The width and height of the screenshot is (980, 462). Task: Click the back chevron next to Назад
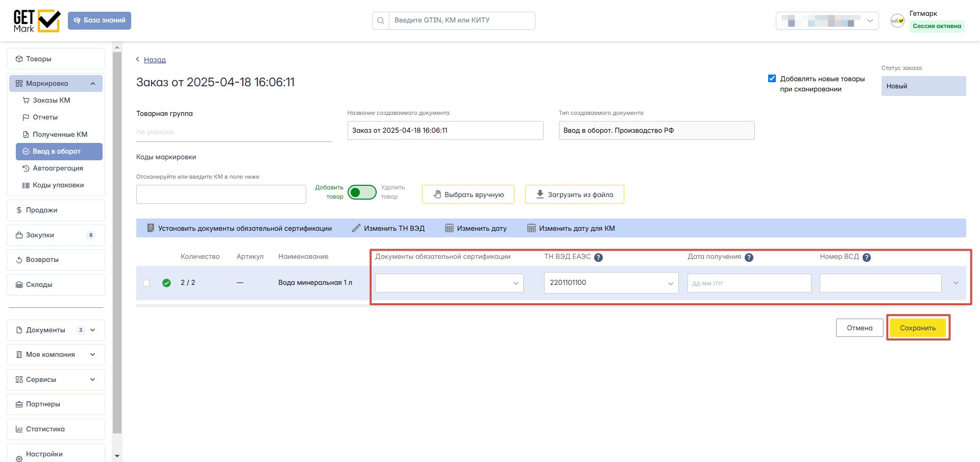point(138,59)
